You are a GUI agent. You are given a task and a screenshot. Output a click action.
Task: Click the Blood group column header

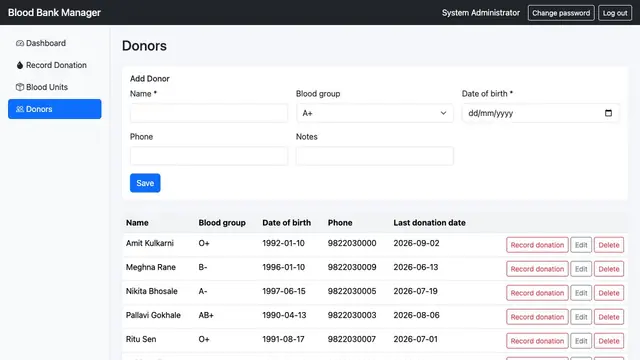pos(222,223)
